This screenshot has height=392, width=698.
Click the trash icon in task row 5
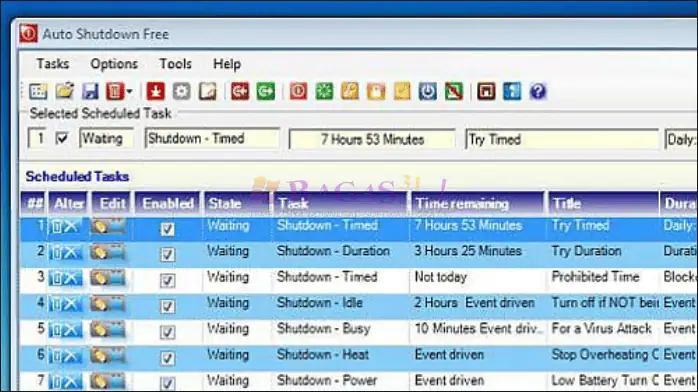coord(56,330)
